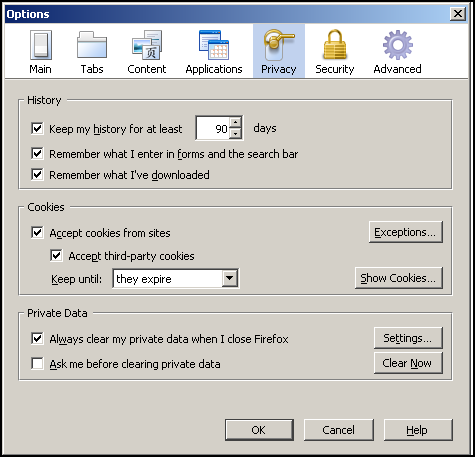
Task: Uncheck Keep my history for at least
Action: (37, 128)
